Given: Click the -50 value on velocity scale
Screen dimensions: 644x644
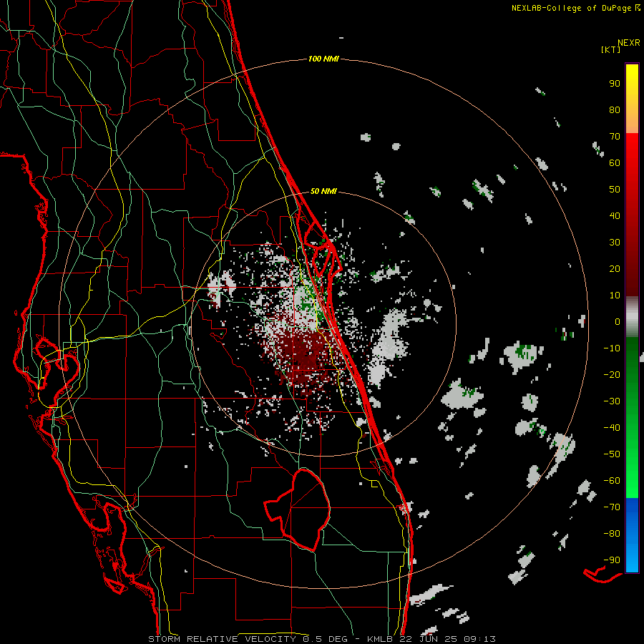Looking at the screenshot, I should pos(612,454).
